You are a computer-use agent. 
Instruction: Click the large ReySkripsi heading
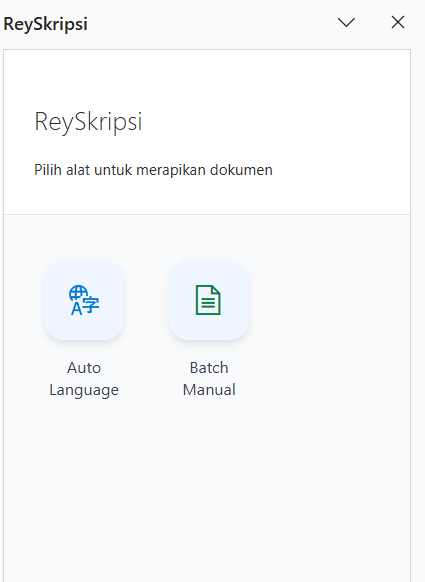[x=88, y=122]
